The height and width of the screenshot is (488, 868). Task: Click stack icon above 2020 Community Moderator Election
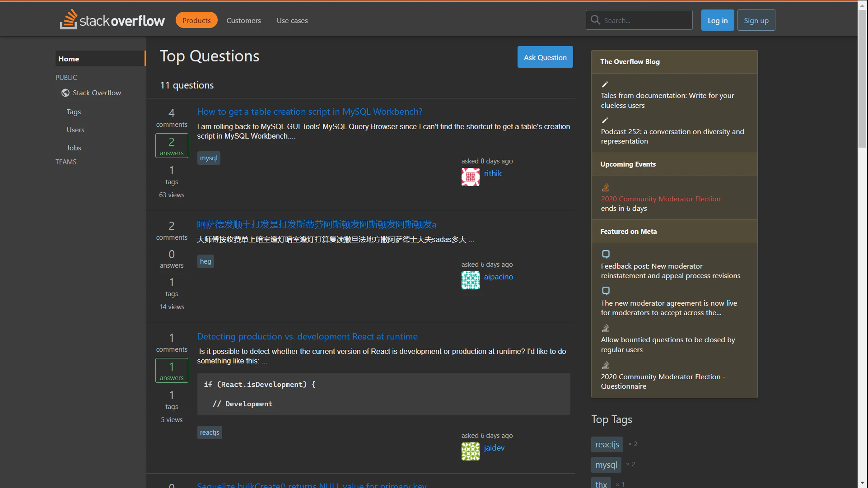[x=605, y=187]
